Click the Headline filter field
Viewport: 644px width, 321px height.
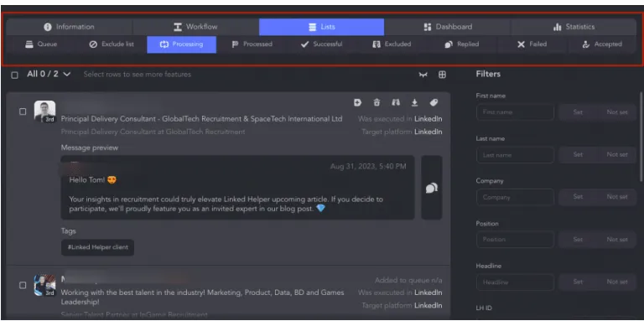coord(515,282)
